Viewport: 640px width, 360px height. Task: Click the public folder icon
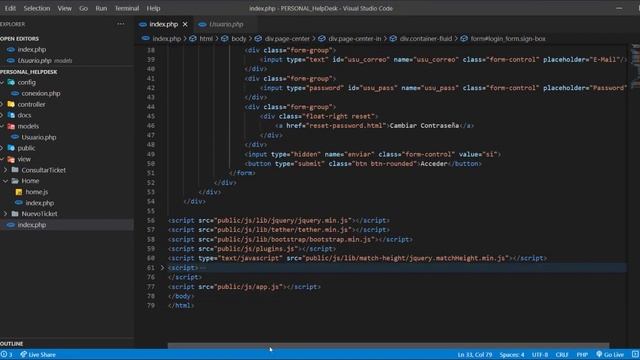11,148
